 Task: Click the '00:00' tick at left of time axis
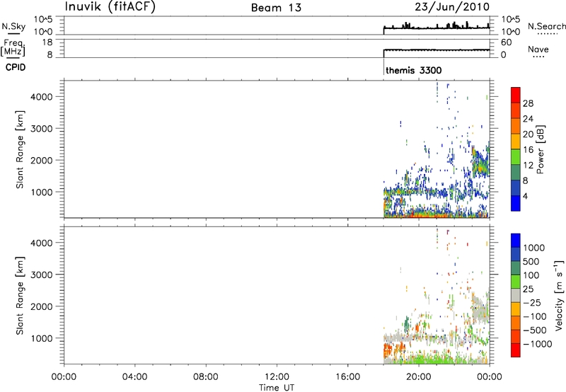[x=64, y=377]
